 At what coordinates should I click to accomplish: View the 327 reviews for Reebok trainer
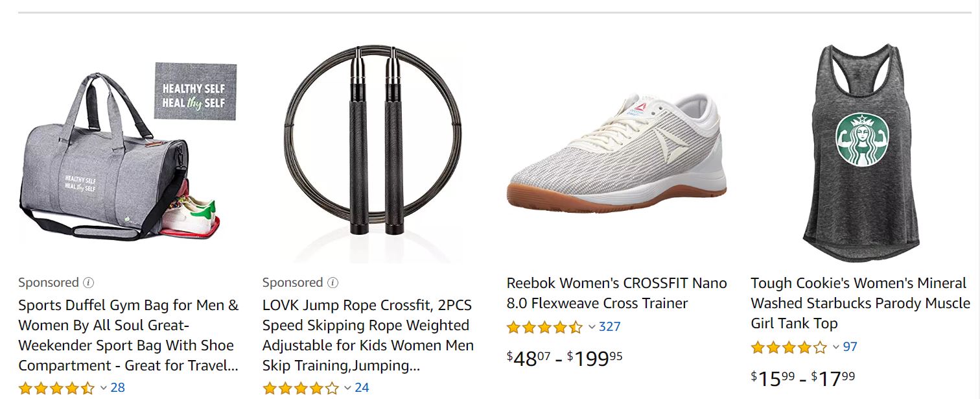(x=609, y=327)
